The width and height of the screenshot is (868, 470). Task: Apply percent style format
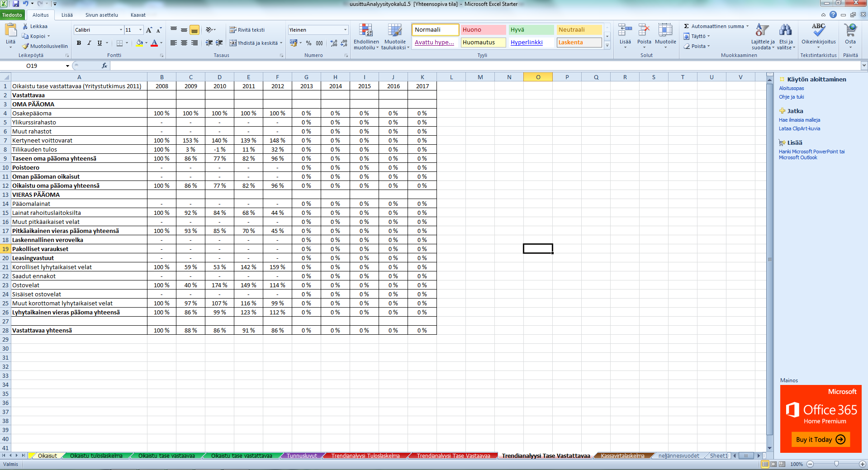point(308,43)
